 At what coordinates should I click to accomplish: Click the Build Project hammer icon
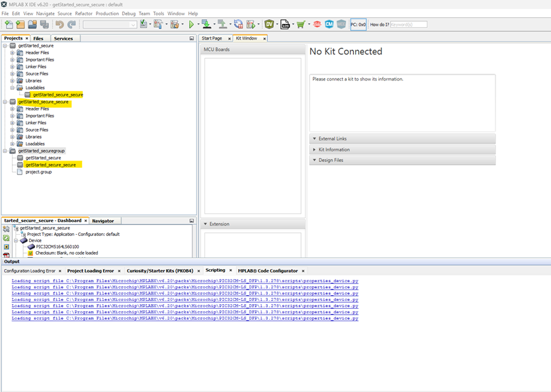click(x=158, y=24)
